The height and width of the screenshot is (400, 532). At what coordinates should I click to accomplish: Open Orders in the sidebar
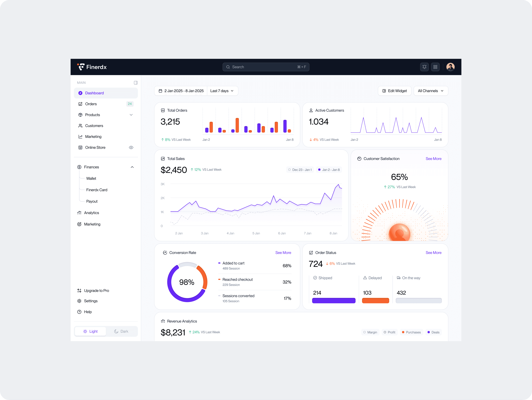tap(91, 104)
